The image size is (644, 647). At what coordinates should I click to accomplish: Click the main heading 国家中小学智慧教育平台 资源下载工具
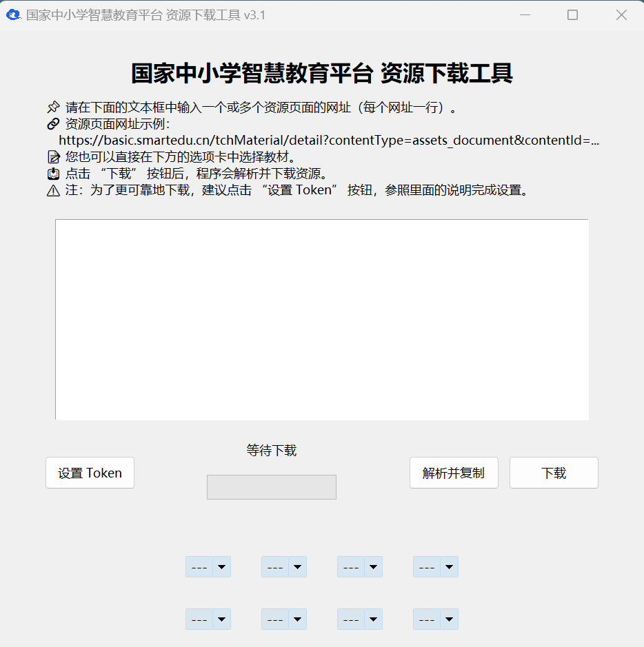point(322,74)
